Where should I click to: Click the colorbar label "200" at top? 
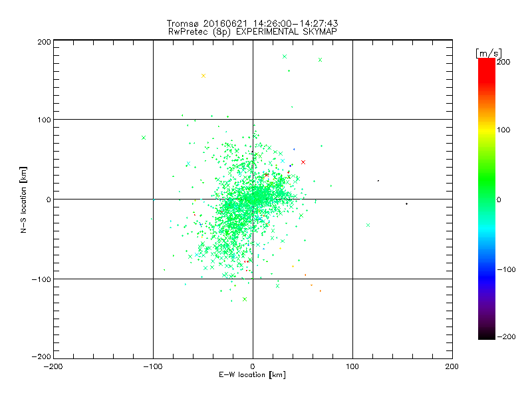(x=503, y=62)
